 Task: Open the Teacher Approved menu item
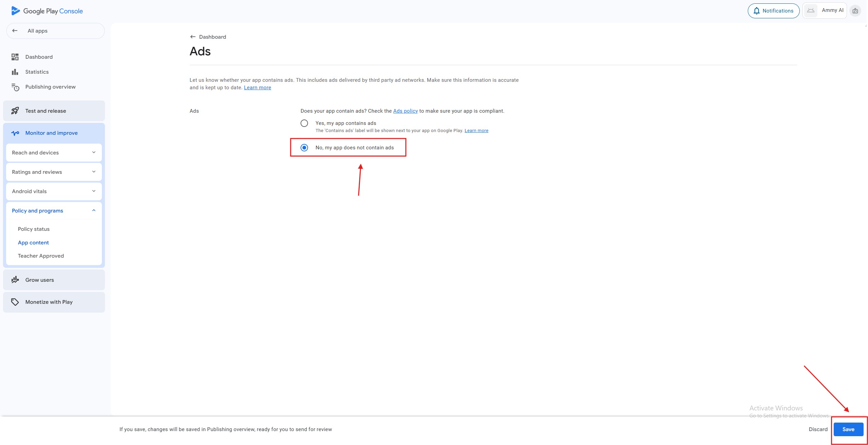click(41, 256)
